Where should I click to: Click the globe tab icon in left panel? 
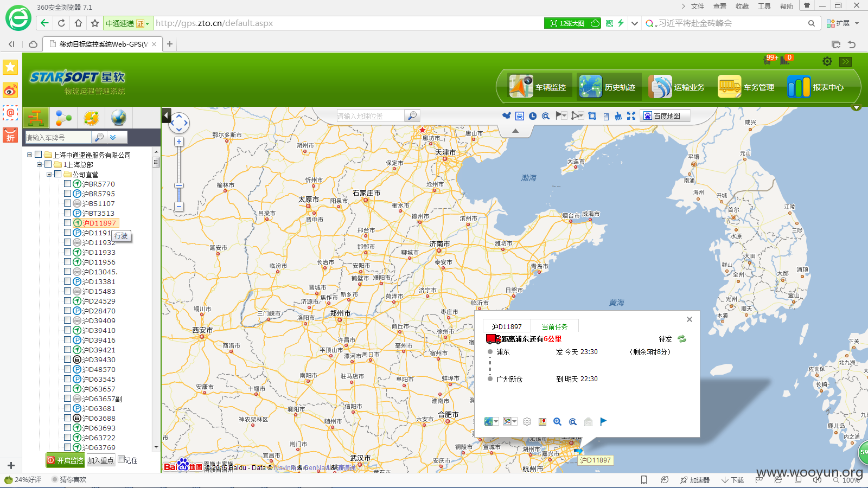118,117
